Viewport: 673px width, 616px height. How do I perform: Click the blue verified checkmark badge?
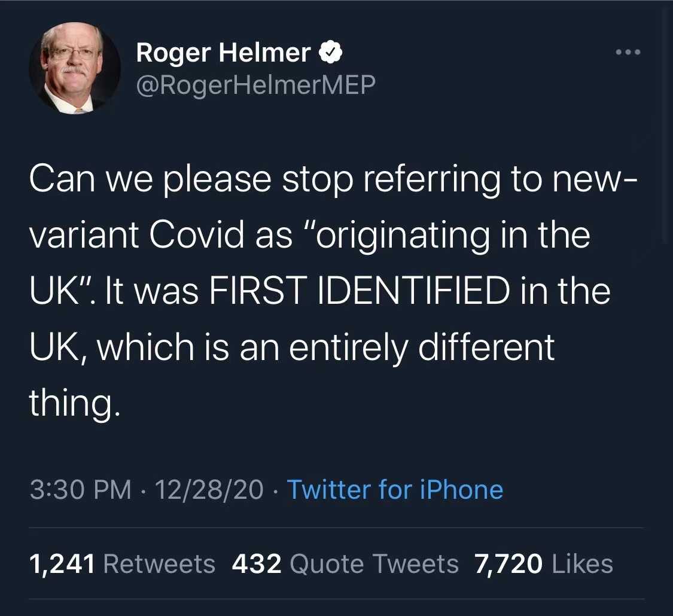point(330,54)
